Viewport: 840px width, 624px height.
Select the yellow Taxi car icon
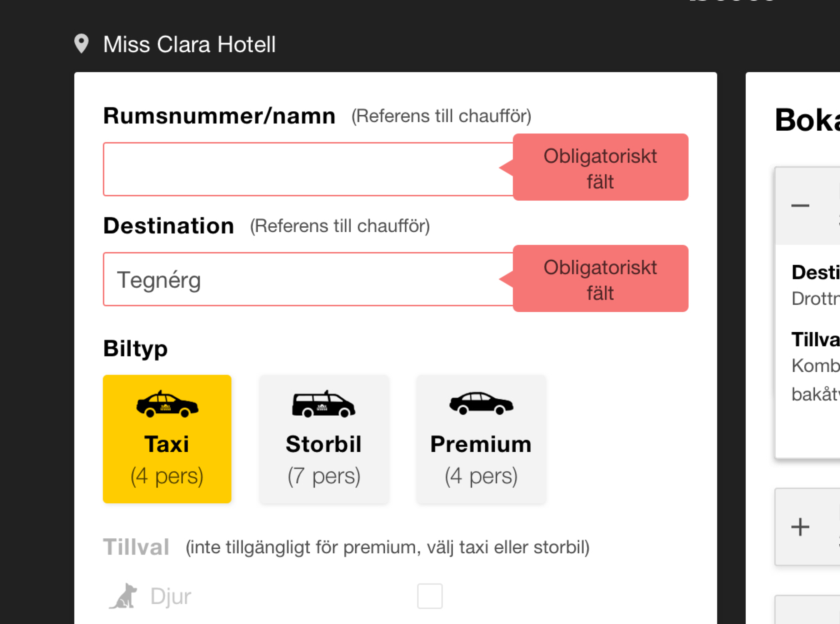pyautogui.click(x=167, y=404)
